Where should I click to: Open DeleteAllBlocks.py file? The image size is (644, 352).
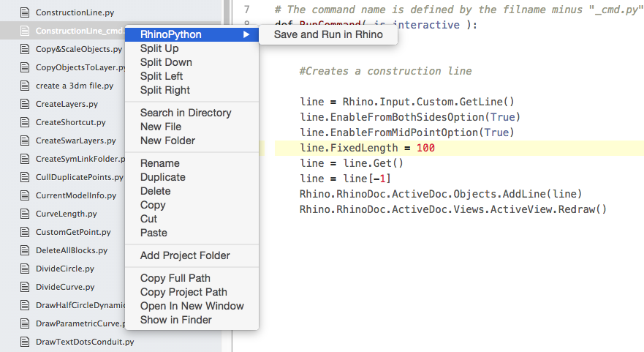click(72, 250)
